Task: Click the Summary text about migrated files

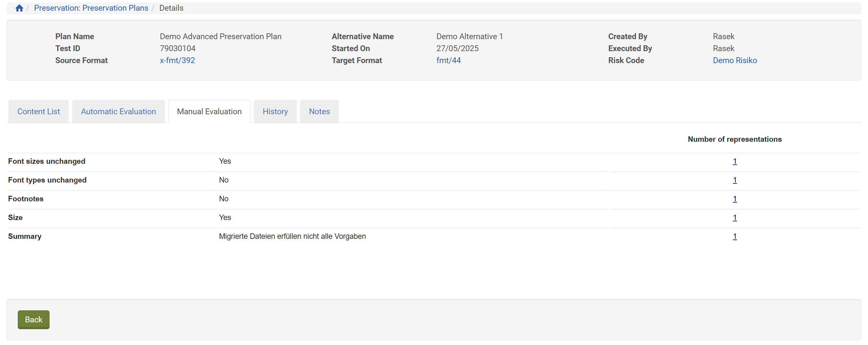Action: 292,237
